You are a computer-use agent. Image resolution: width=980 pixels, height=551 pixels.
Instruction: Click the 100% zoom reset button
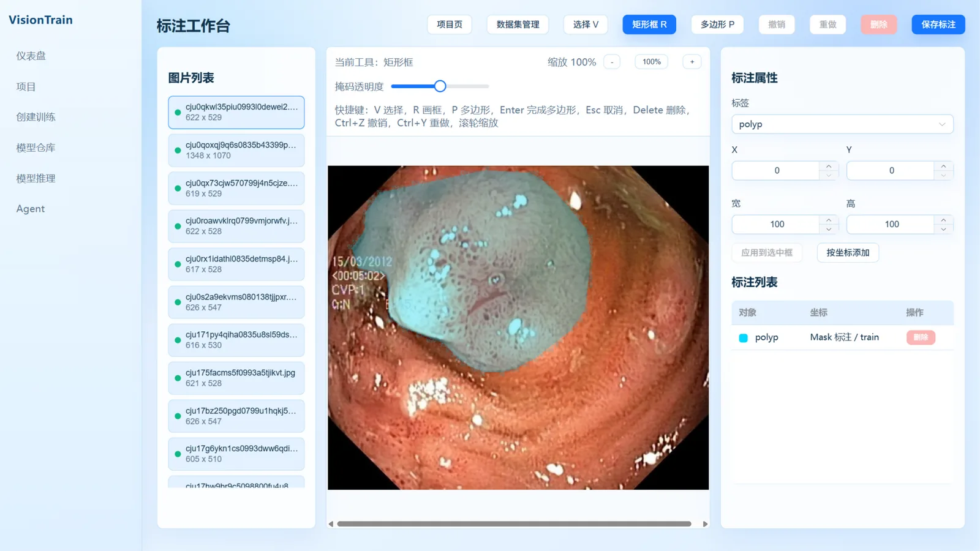click(x=652, y=62)
